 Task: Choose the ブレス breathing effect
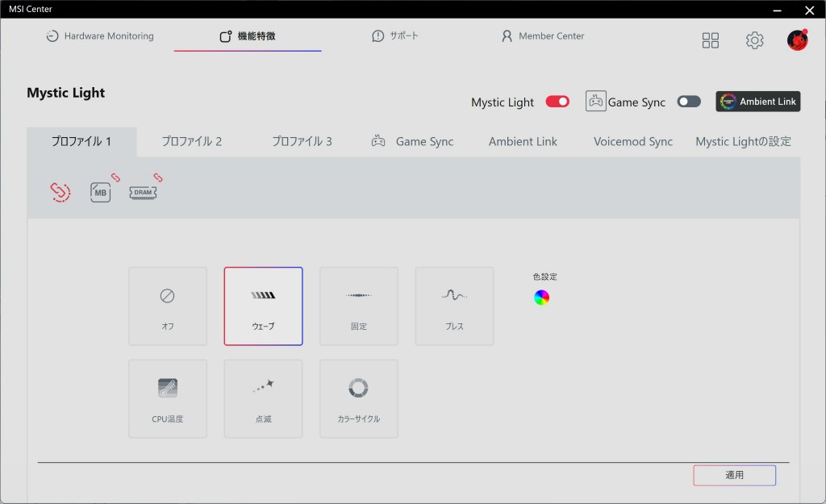tap(454, 306)
